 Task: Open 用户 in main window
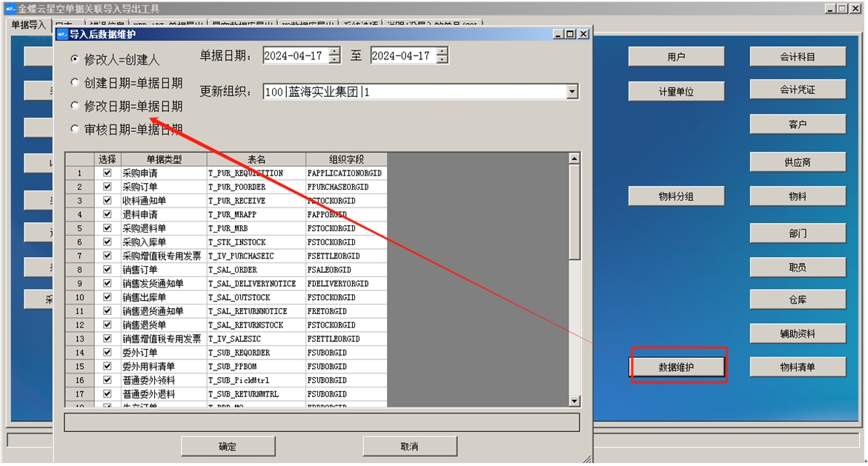coord(677,56)
